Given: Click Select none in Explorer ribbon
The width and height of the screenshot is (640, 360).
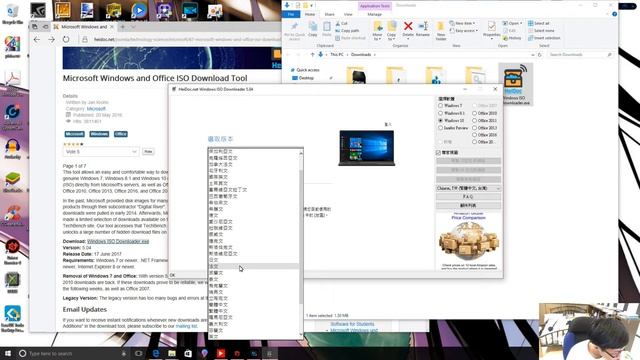Looking at the screenshot, I should pyautogui.click(x=541, y=31).
